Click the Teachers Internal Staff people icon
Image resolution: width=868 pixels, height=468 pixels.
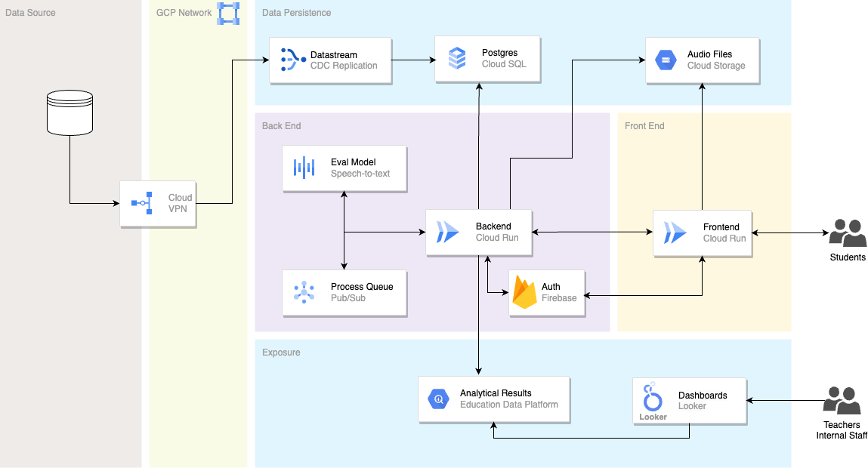(842, 401)
